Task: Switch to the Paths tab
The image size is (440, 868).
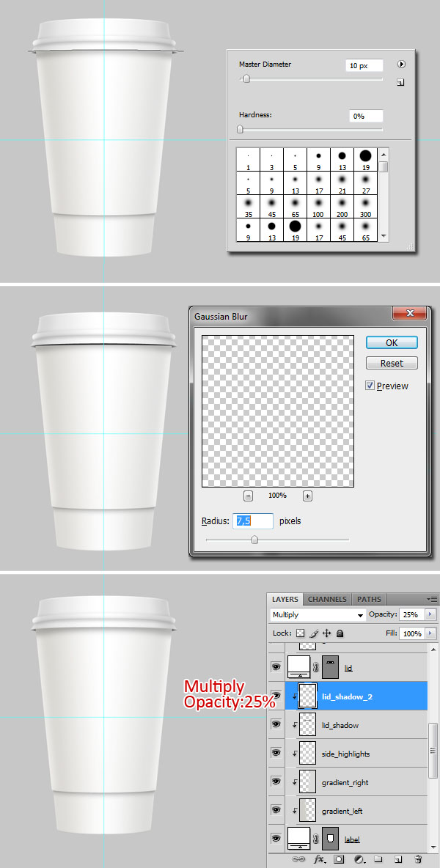Action: click(369, 599)
